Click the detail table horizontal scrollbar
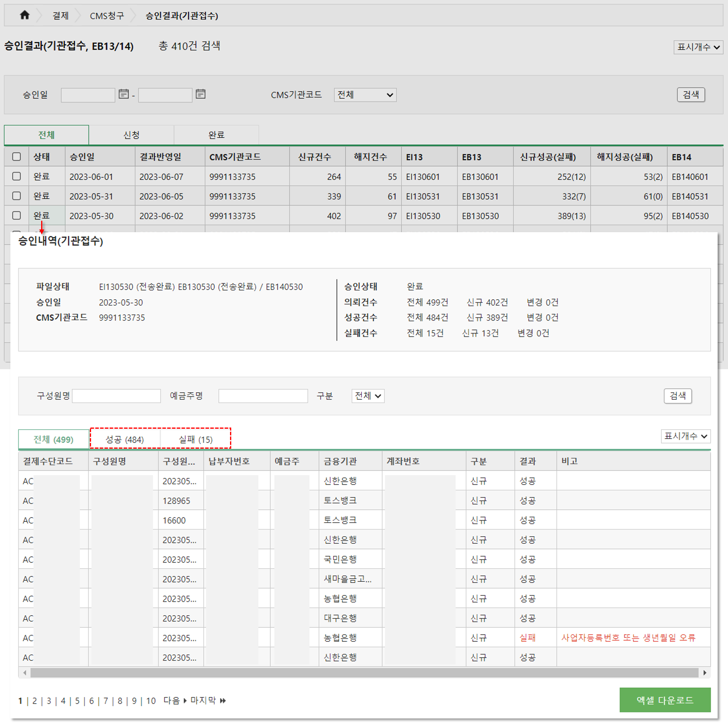This screenshot has width=728, height=728. click(x=364, y=673)
